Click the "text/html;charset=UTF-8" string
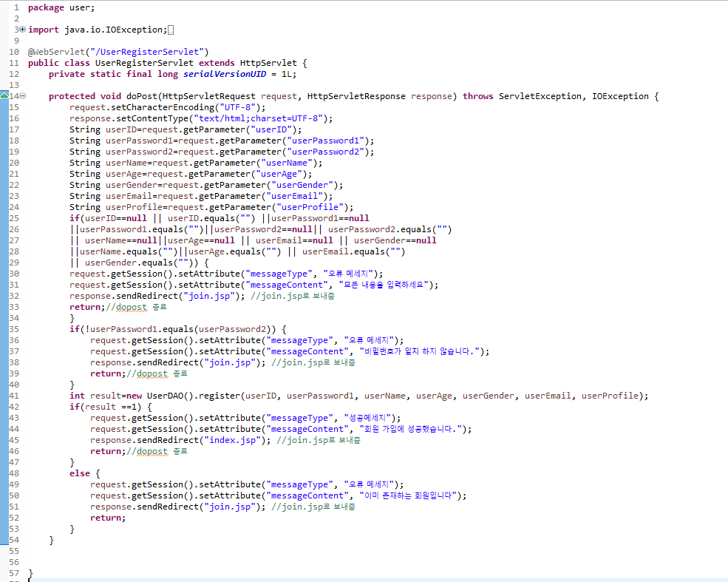 261,118
